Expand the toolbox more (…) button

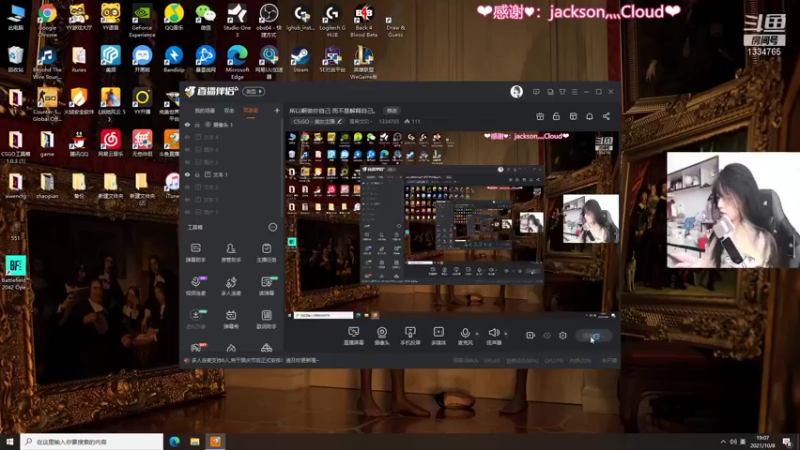(x=272, y=227)
